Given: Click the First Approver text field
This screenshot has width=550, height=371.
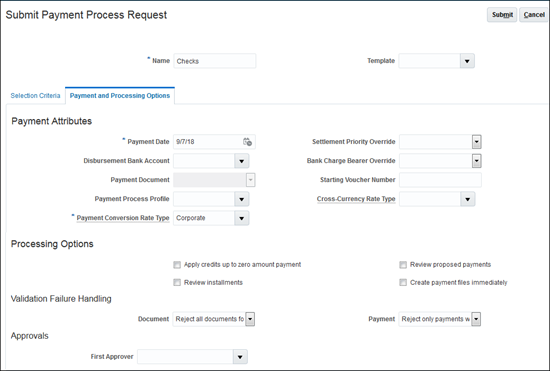Looking at the screenshot, I should [x=185, y=357].
